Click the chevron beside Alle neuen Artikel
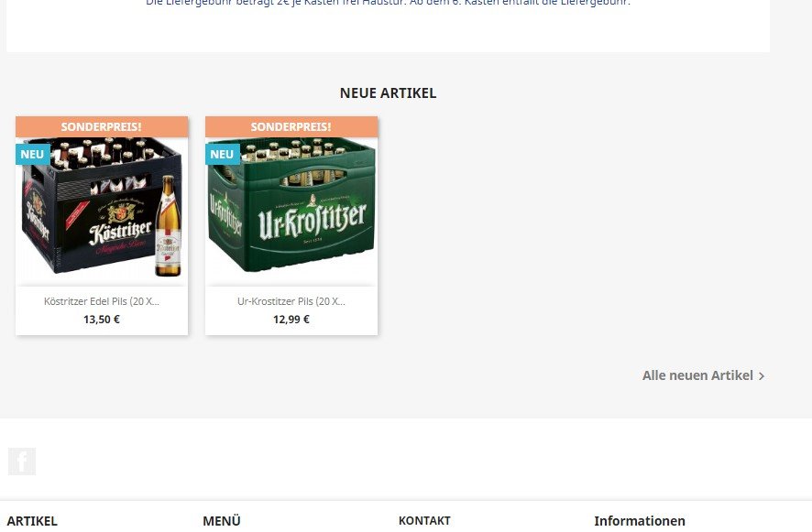This screenshot has height=532, width=812. (x=762, y=376)
